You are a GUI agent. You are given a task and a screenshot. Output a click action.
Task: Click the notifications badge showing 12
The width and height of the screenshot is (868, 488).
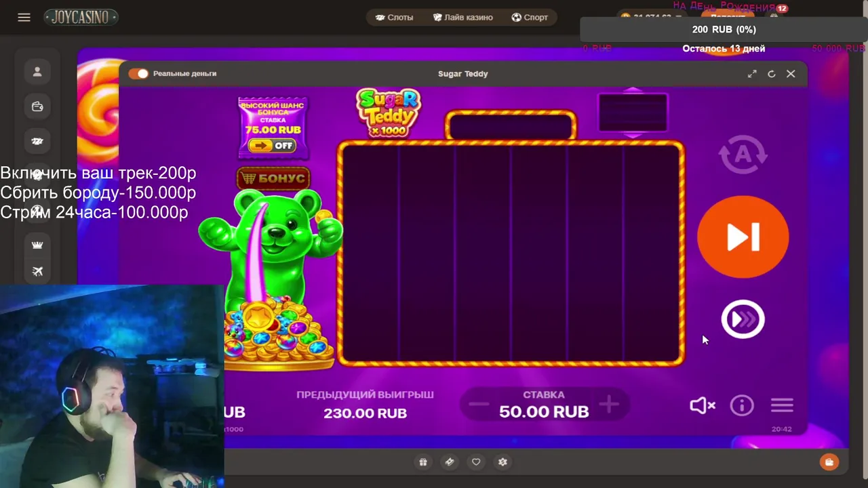tap(782, 9)
